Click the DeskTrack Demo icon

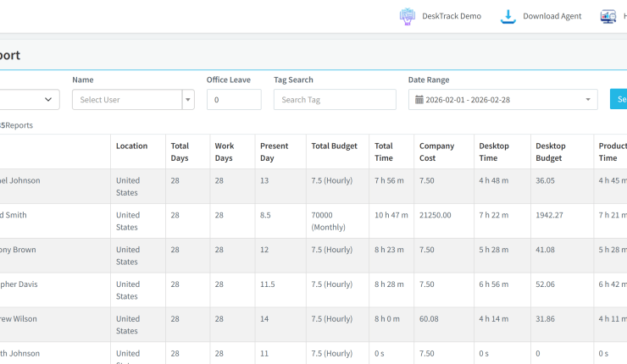[408, 16]
